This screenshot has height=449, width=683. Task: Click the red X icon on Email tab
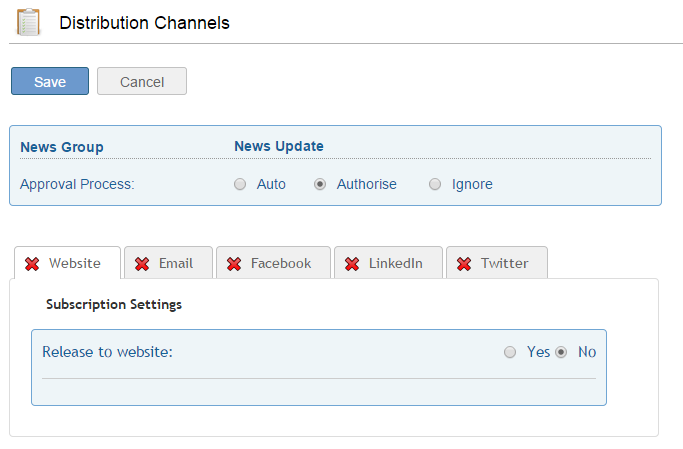(x=142, y=264)
